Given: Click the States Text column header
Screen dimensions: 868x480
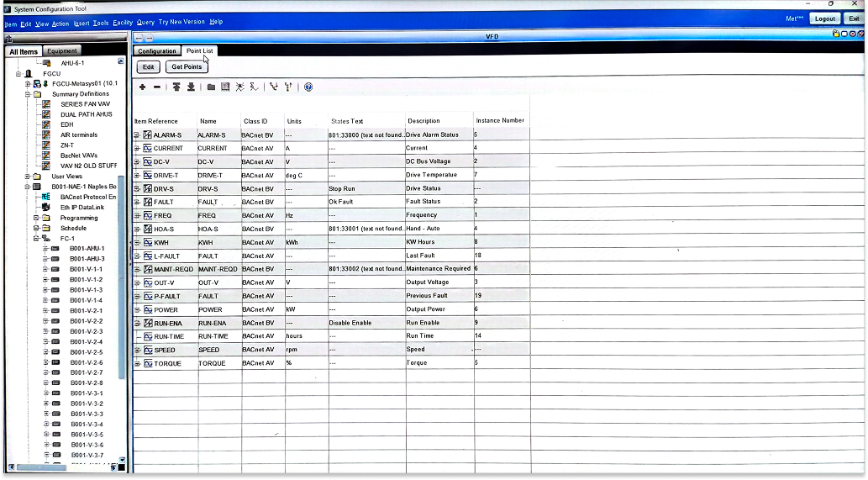Looking at the screenshot, I should click(347, 121).
